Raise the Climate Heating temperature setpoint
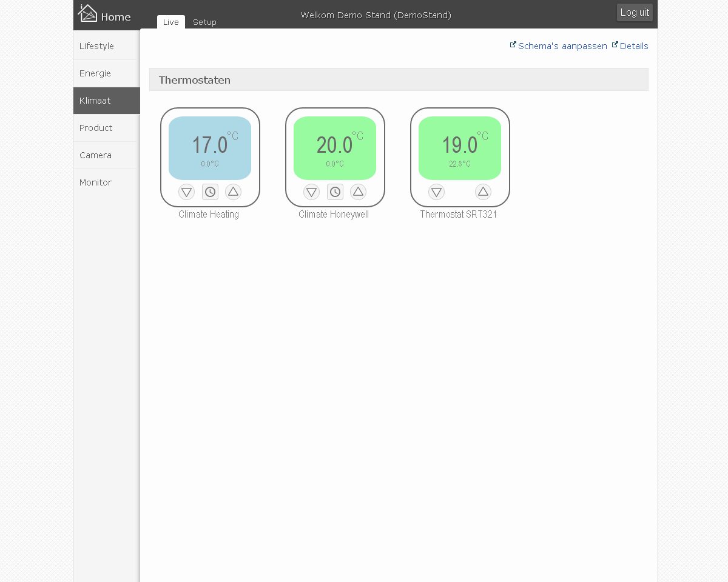 [233, 192]
